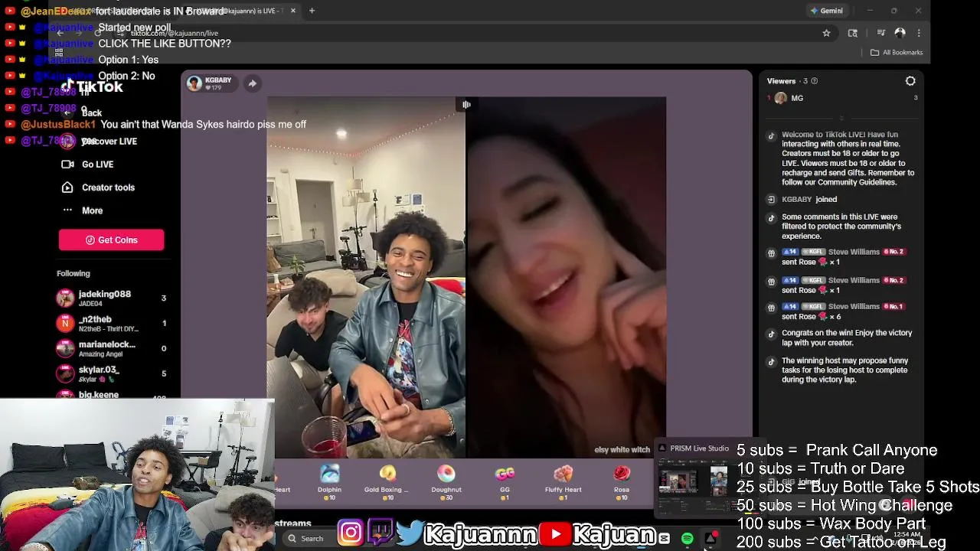This screenshot has height=551, width=980.
Task: Open Spotify from the taskbar
Action: point(688,539)
